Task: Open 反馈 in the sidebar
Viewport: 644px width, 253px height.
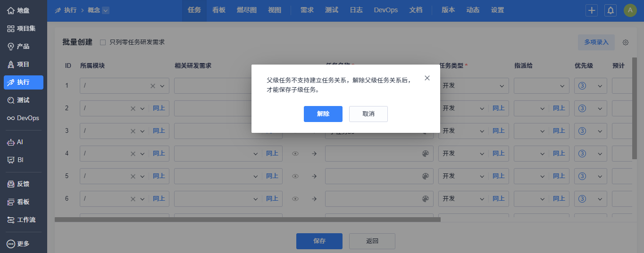Action: [x=24, y=184]
